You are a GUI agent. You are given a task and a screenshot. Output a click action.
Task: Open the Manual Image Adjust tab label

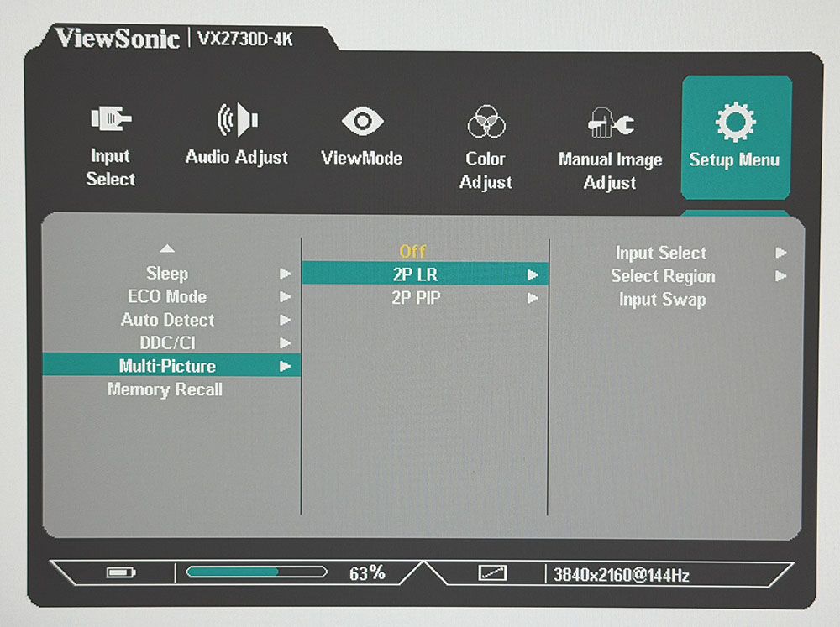coord(610,170)
